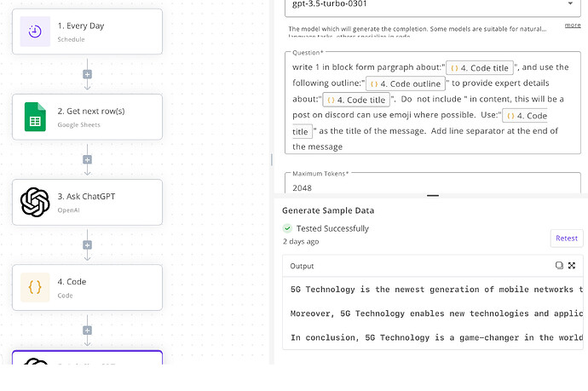Screen dimensions: 588x391
Task: Add a step after the Code step
Action: pos(88,331)
